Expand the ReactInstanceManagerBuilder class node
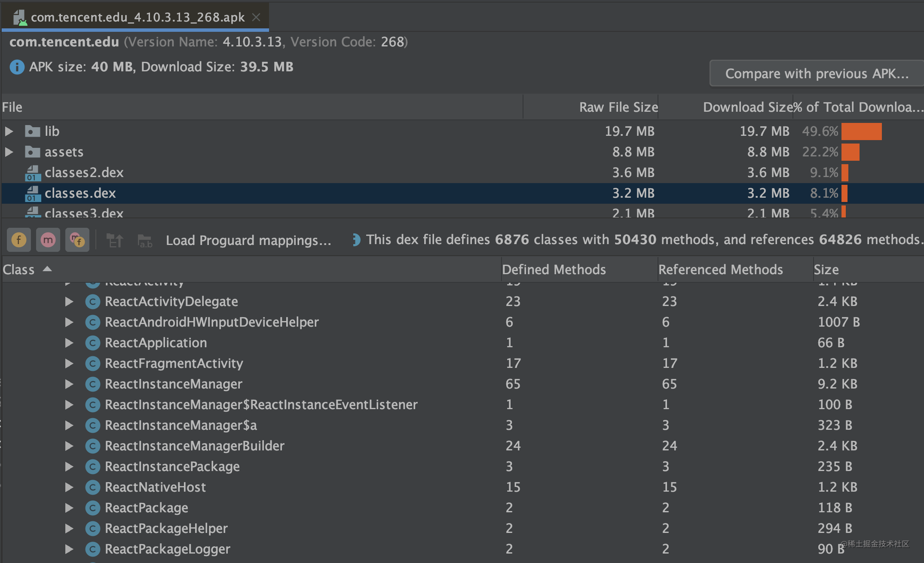 (x=69, y=446)
